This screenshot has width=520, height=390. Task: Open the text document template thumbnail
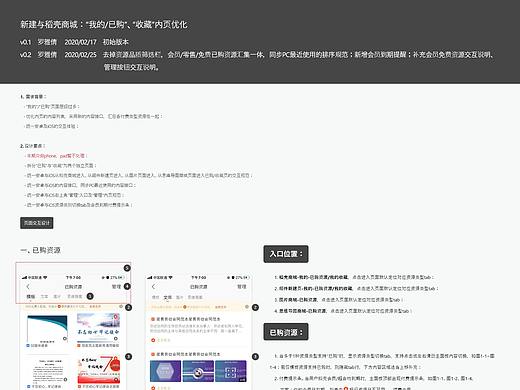47,371
